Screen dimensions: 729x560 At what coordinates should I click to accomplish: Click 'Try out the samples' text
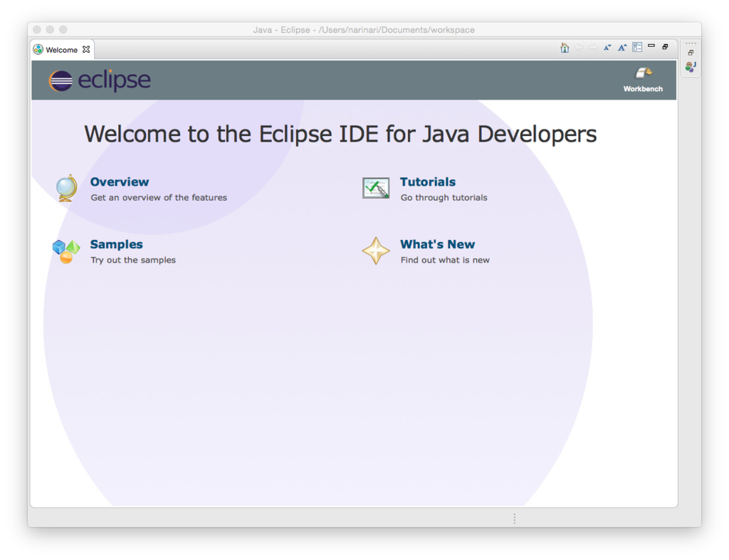click(x=133, y=260)
